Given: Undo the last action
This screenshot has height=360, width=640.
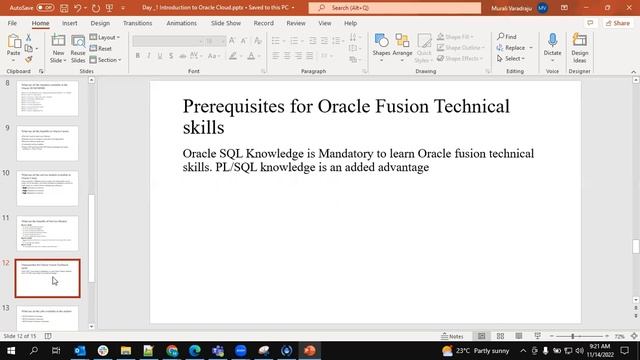Looking at the screenshot, I should tap(78, 8).
